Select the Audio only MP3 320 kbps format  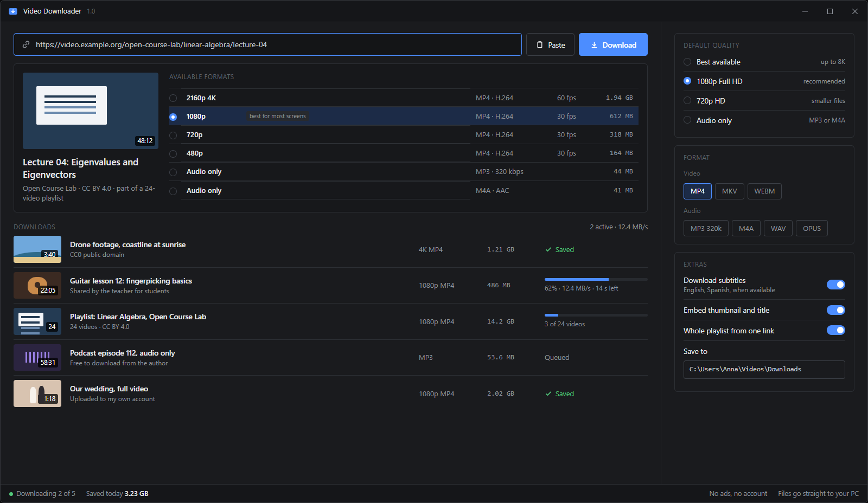point(404,172)
